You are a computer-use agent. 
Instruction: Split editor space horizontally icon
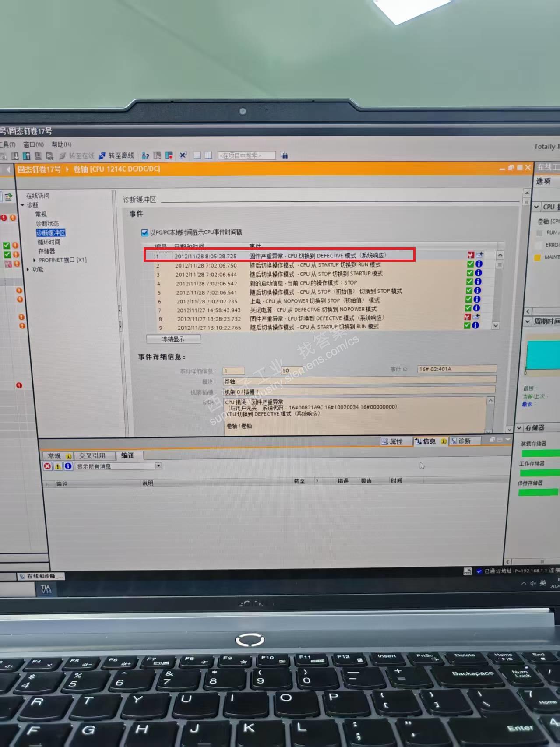197,155
